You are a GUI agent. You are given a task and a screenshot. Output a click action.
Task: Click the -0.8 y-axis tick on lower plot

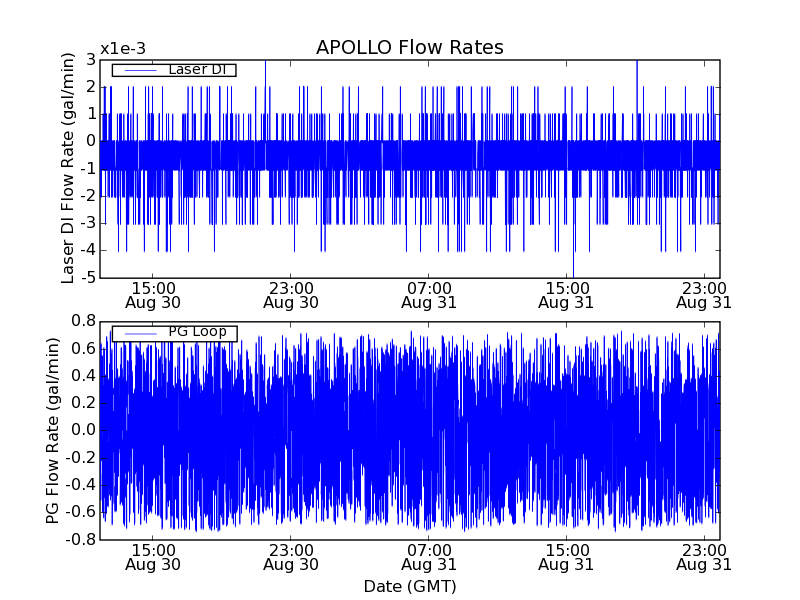point(81,539)
